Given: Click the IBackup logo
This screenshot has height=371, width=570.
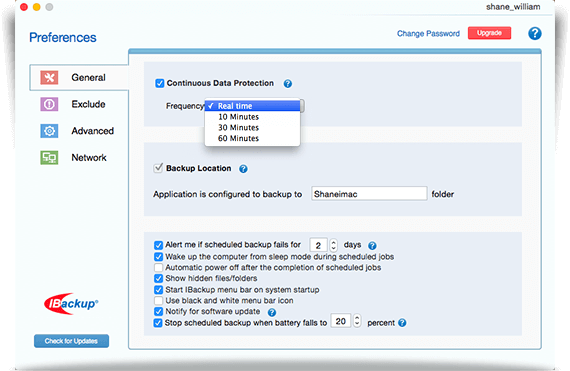Looking at the screenshot, I should tap(71, 303).
